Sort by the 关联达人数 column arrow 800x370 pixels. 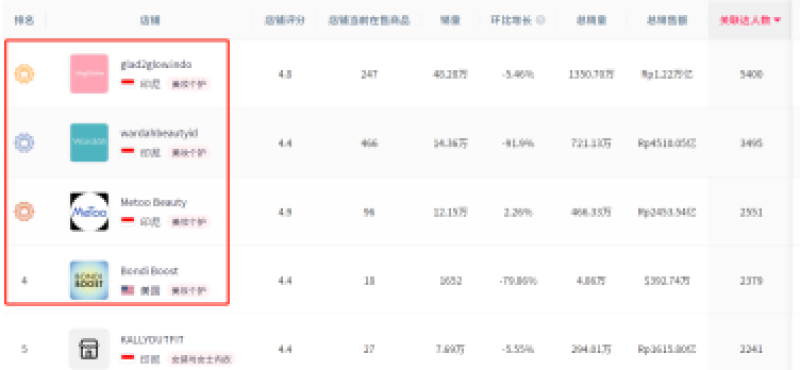tap(778, 20)
